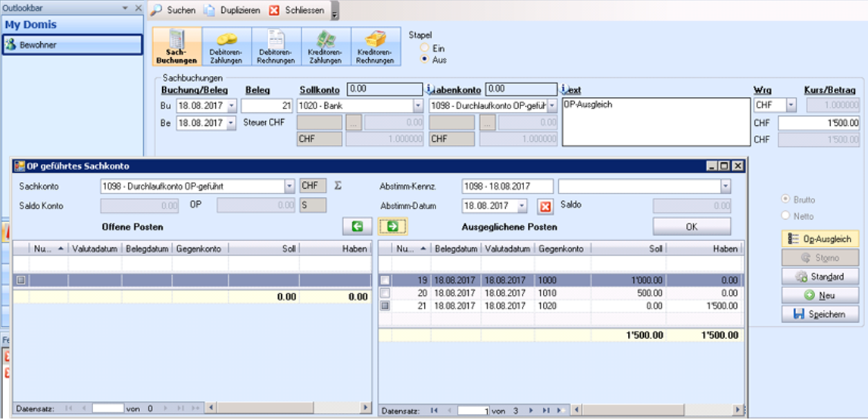The width and height of the screenshot is (868, 420).
Task: Click Duplizieren in the top toolbar
Action: tap(232, 11)
